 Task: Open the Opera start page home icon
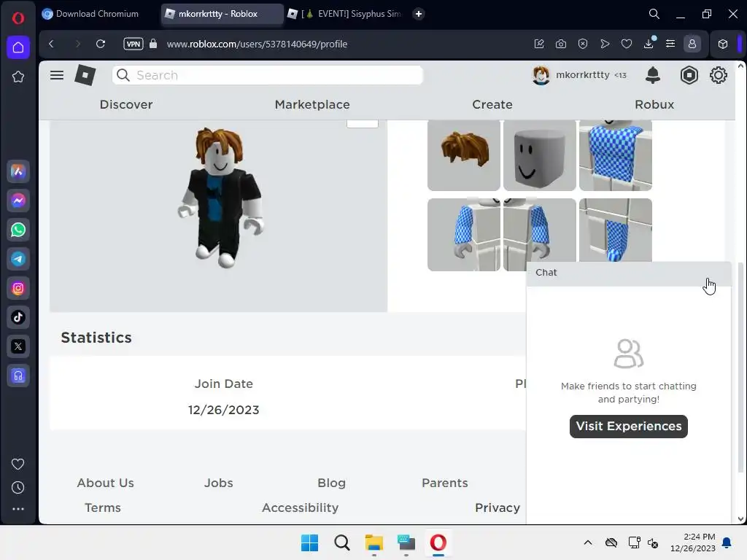[x=18, y=47]
